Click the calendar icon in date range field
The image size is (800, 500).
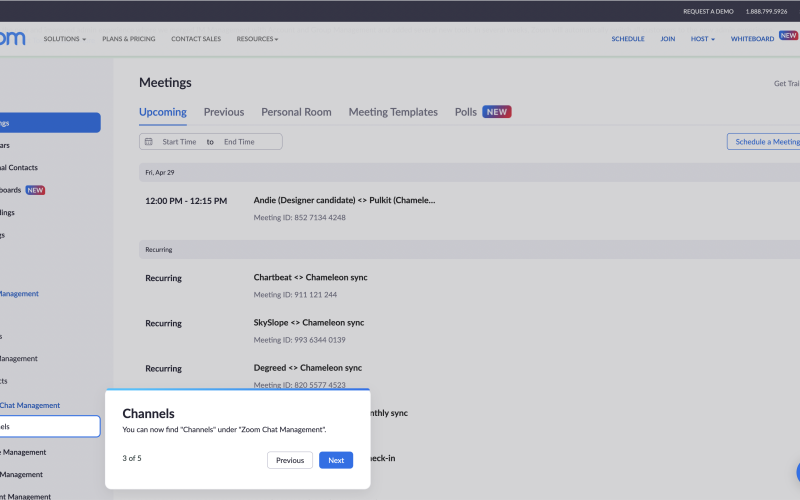pyautogui.click(x=149, y=142)
